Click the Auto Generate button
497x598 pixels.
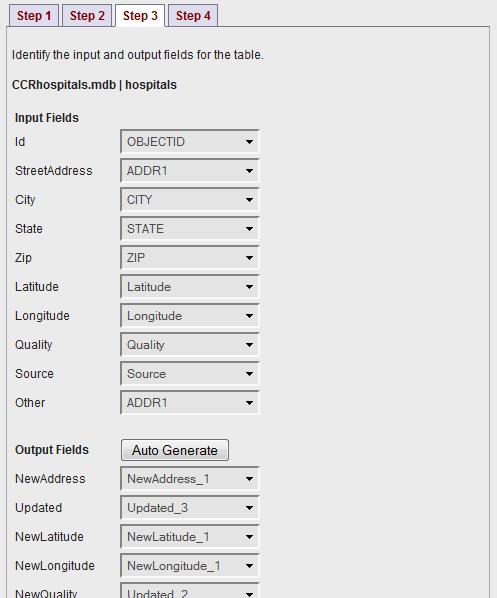[175, 450]
